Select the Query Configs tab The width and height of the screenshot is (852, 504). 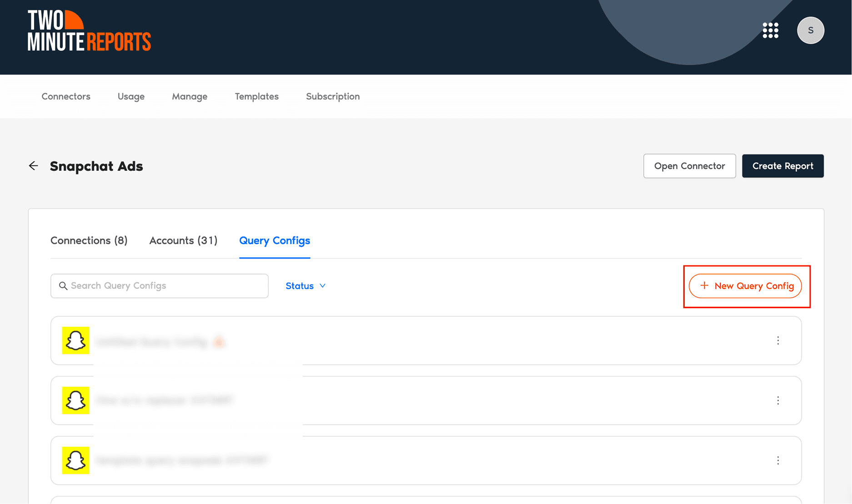click(275, 240)
